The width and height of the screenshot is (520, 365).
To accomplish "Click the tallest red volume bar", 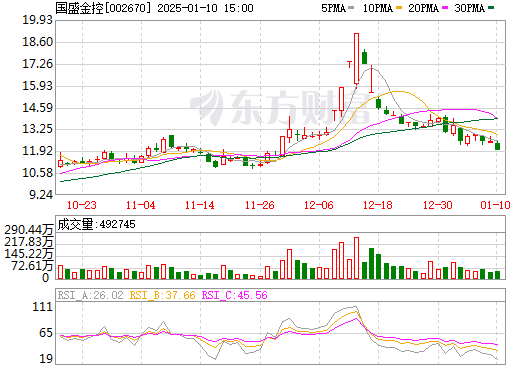I will pyautogui.click(x=356, y=258).
